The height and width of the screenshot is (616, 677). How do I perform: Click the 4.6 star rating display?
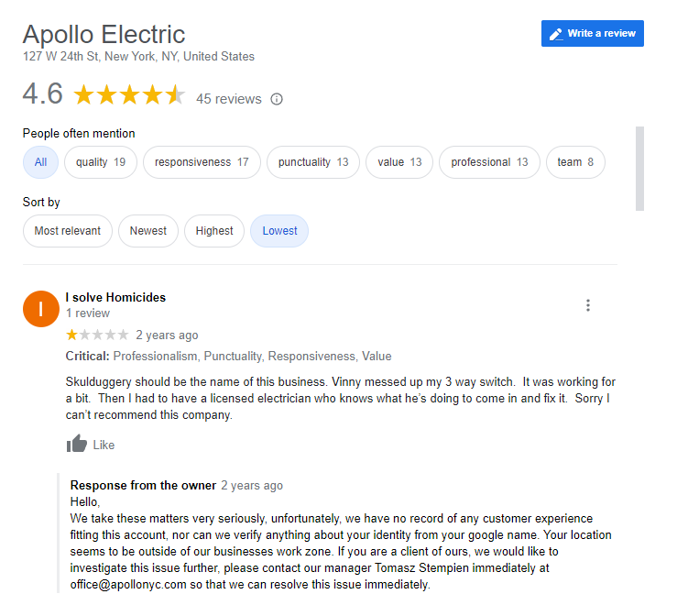click(129, 95)
